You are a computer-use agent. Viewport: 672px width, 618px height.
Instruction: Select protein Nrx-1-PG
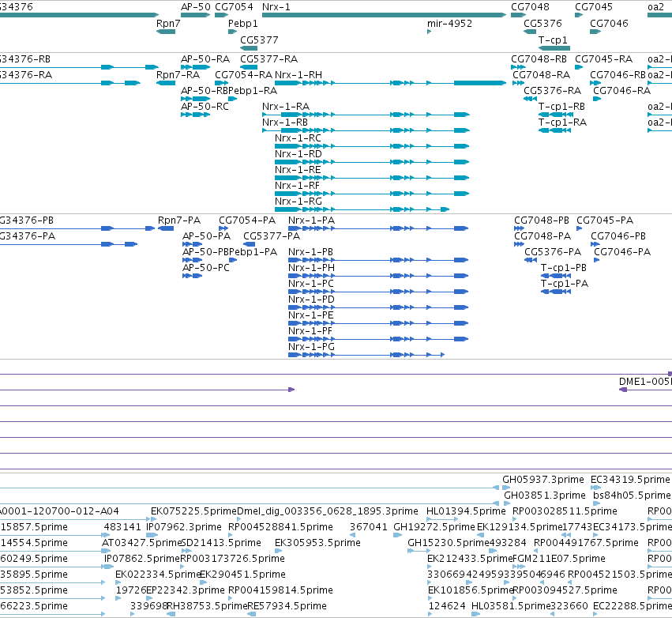coord(312,346)
